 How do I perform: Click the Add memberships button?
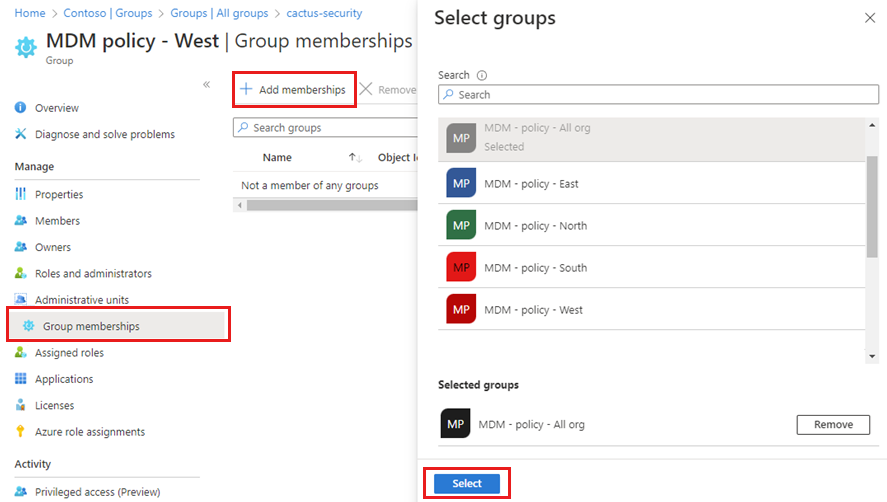click(x=294, y=90)
